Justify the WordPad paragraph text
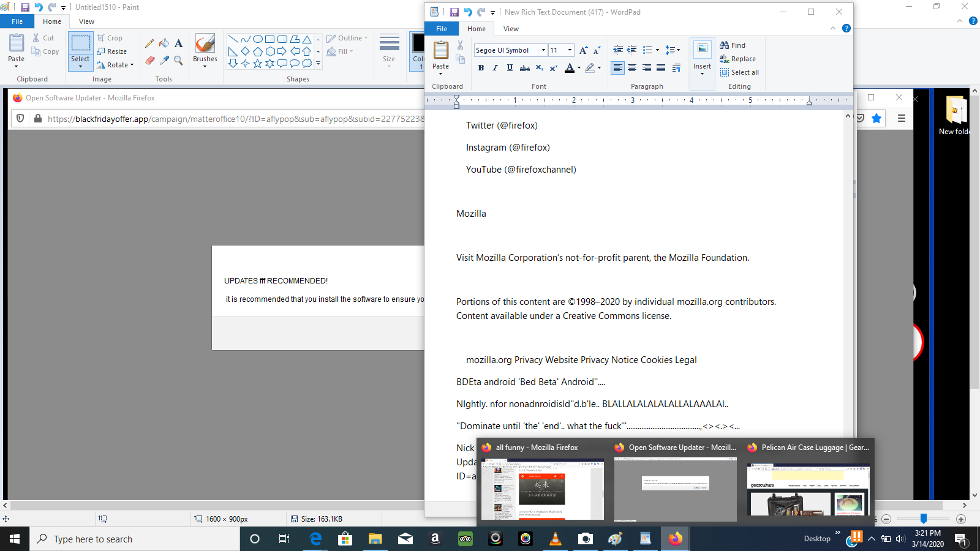 point(661,68)
